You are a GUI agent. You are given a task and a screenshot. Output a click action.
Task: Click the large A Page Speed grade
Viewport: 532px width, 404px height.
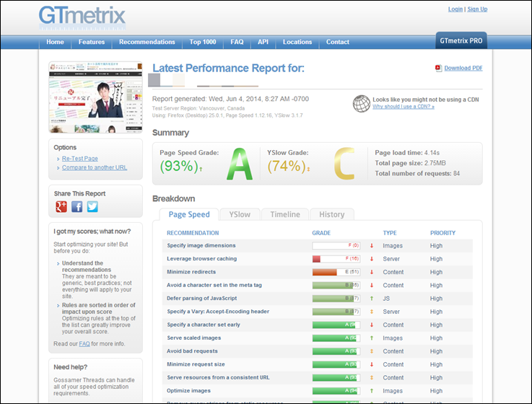click(240, 164)
